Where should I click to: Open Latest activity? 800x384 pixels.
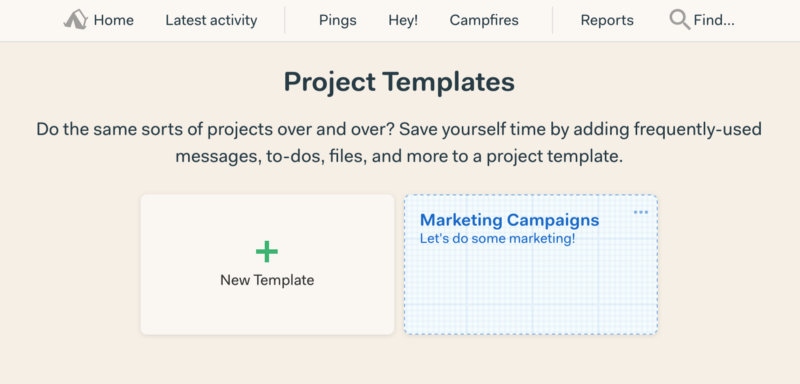pos(211,20)
